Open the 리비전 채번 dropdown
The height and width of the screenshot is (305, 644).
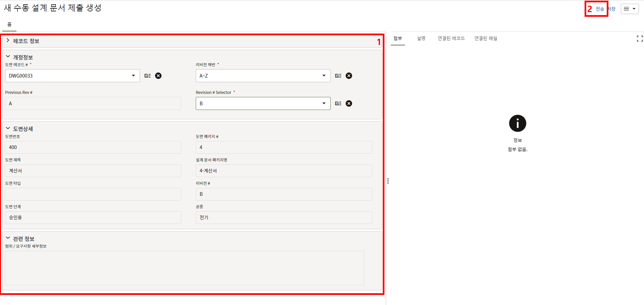(324, 76)
